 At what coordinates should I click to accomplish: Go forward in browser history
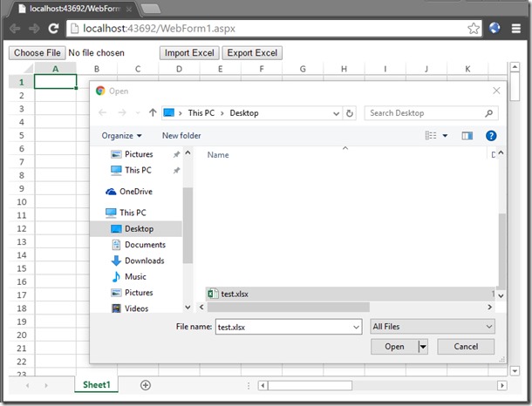click(x=34, y=29)
